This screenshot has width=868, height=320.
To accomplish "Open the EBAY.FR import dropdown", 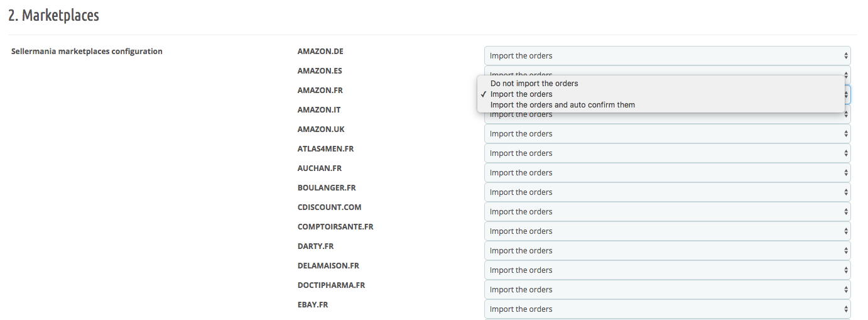I will click(667, 309).
